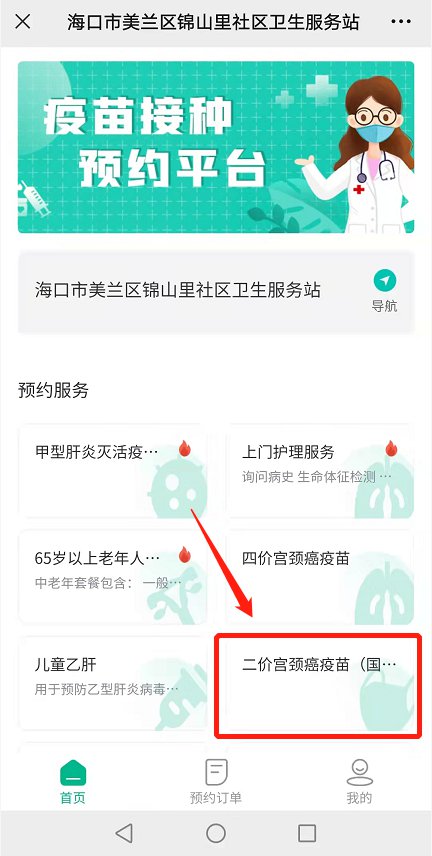This screenshot has width=432, height=856.
Task: Open the 预约订单 orders icon
Action: click(216, 772)
